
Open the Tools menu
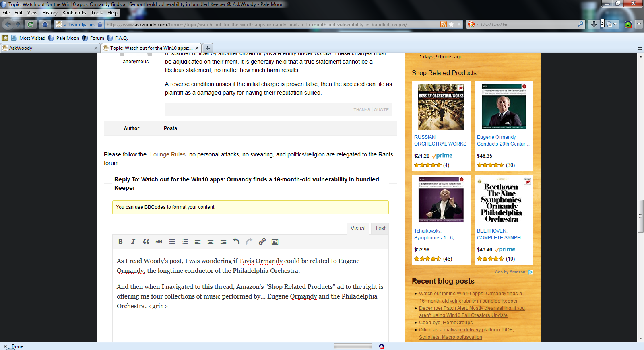point(97,13)
